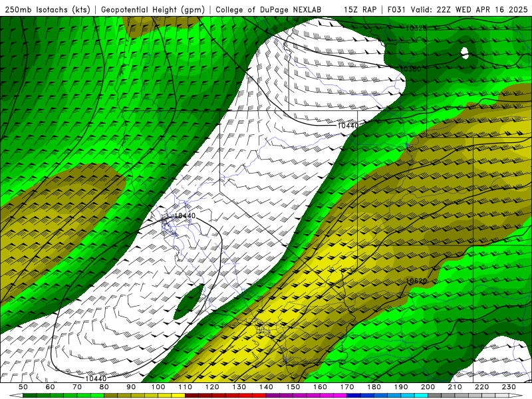This screenshot has width=532, height=399.
Task: Click the 130 value on the color scale
Action: (239, 387)
